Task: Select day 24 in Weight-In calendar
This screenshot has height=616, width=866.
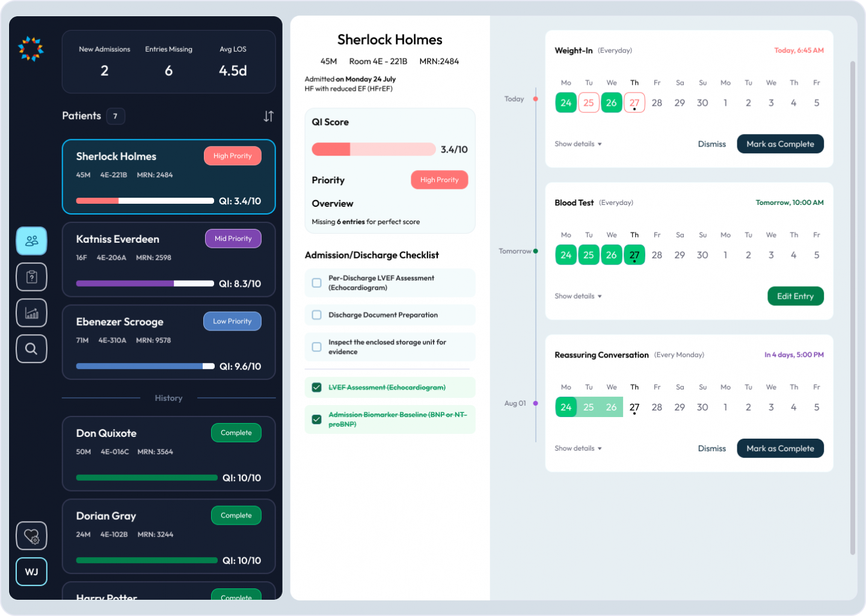Action: point(566,103)
